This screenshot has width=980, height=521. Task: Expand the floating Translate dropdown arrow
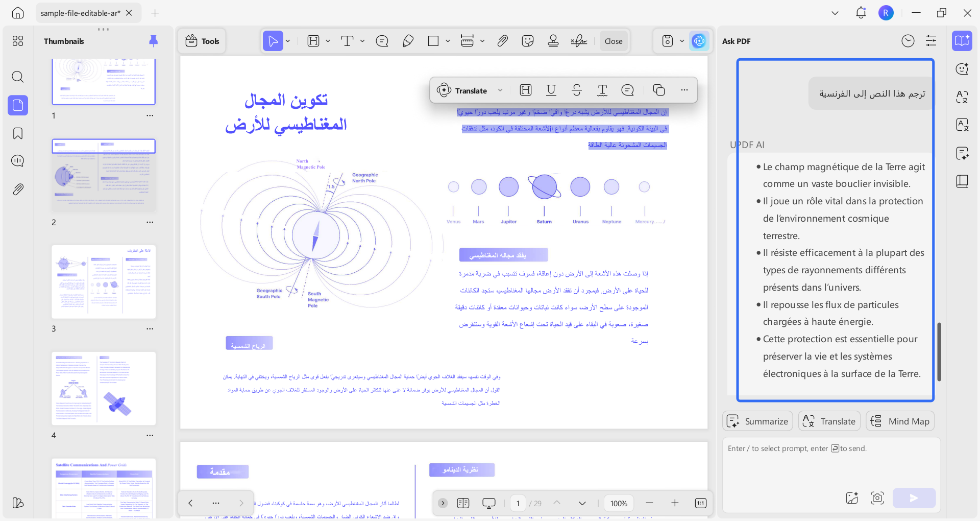point(500,90)
